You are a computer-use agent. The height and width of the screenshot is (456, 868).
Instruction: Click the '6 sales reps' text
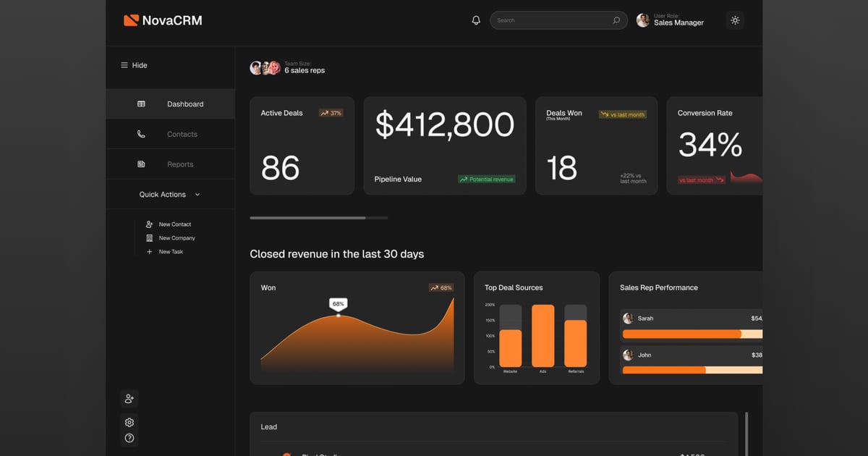pyautogui.click(x=305, y=71)
